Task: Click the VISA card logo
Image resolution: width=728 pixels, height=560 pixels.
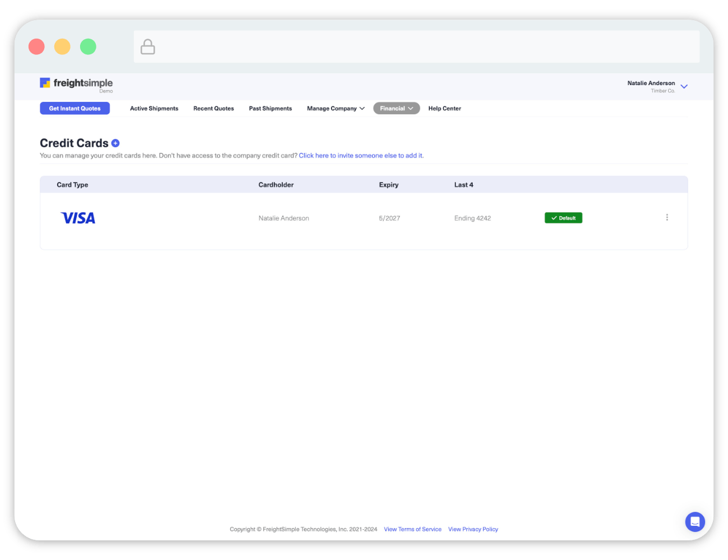Action: [x=78, y=218]
